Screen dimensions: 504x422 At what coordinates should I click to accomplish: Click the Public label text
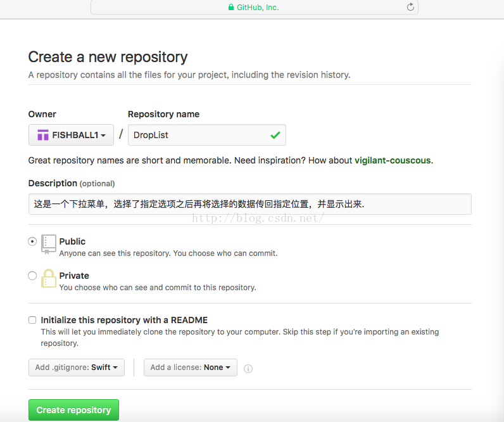(x=72, y=241)
